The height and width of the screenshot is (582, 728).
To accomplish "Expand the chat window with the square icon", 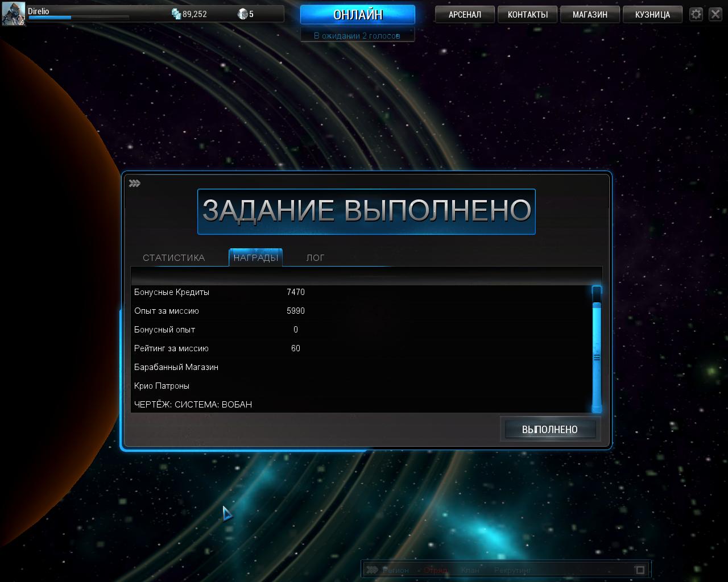I will 640,569.
